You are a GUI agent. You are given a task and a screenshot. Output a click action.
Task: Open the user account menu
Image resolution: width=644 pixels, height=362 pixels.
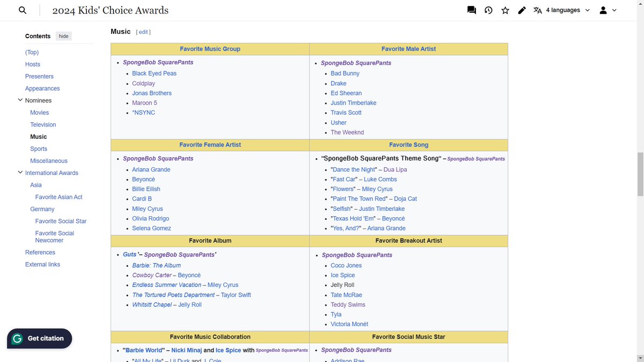point(608,10)
